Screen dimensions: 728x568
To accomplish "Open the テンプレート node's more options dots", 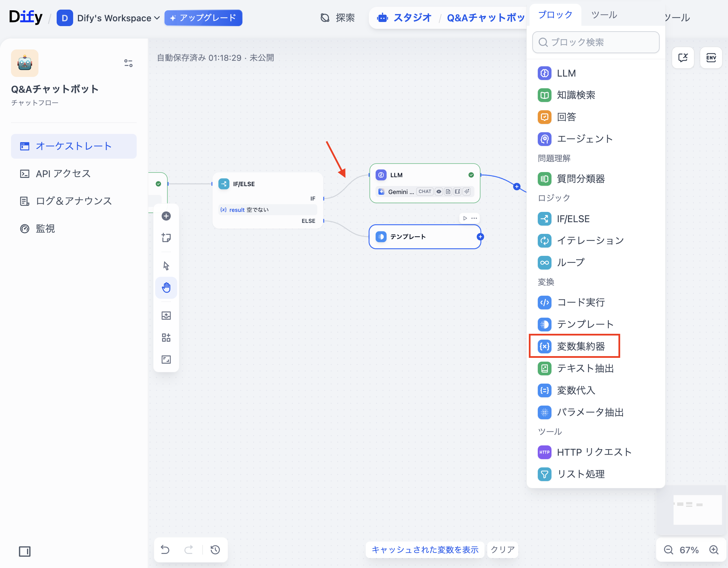I will (x=474, y=218).
